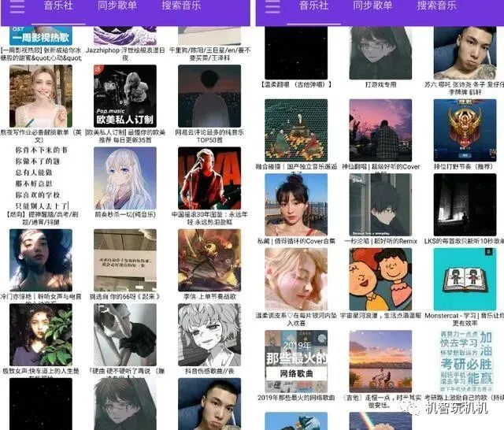Select 音乐社 tab in right screen
Screen dimensions: 504x430
pyautogui.click(x=313, y=6)
